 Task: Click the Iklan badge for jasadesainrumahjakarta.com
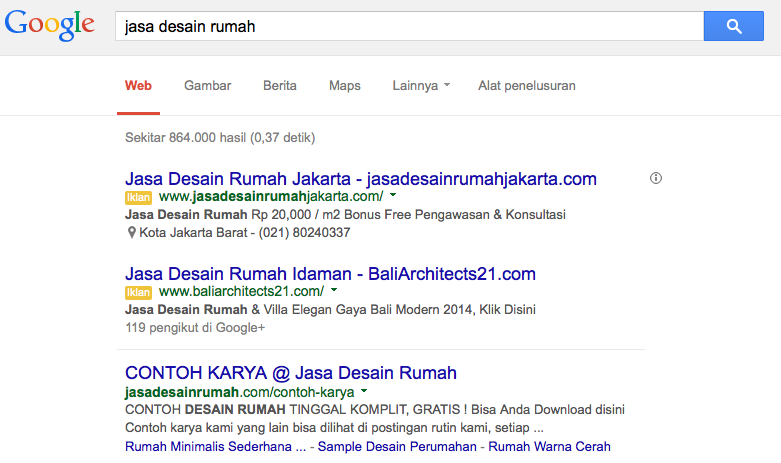(138, 197)
